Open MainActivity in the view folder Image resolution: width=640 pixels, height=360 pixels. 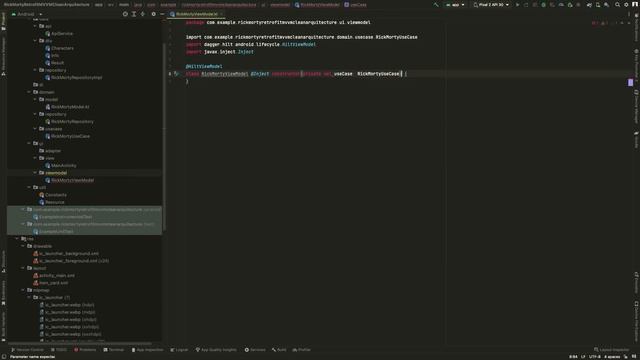61,166
